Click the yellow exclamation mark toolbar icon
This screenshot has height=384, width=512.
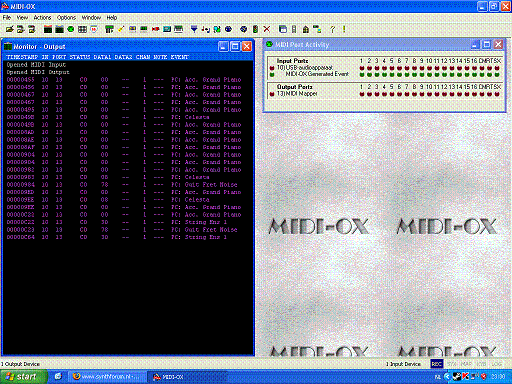[344, 29]
